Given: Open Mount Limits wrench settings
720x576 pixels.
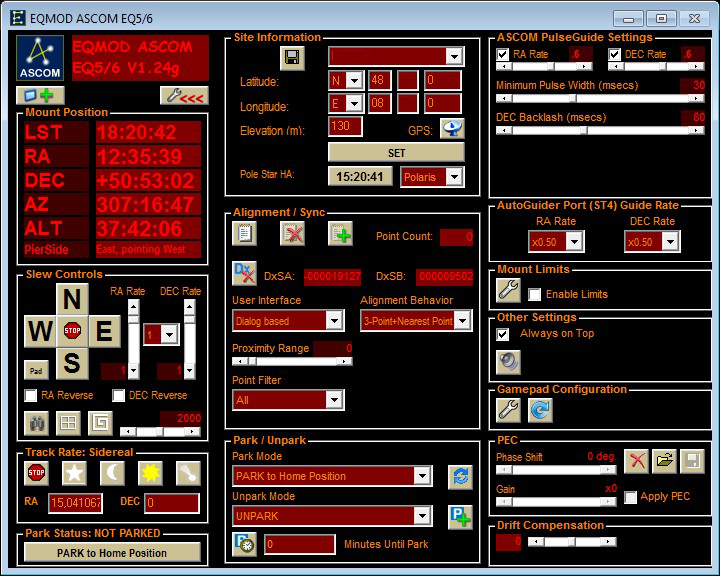Looking at the screenshot, I should point(508,290).
